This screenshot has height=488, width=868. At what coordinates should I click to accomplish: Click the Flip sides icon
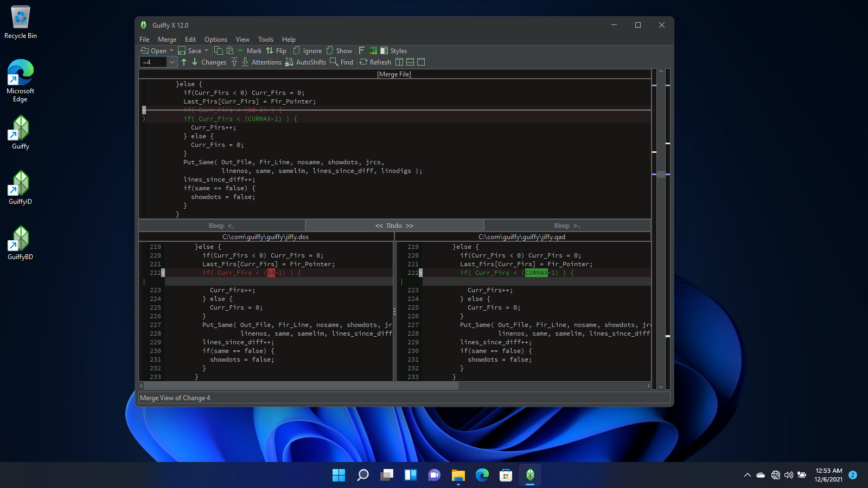(x=270, y=50)
